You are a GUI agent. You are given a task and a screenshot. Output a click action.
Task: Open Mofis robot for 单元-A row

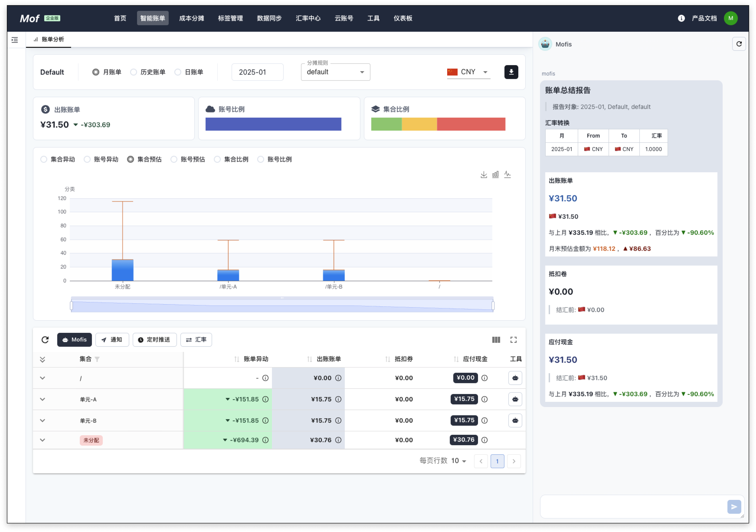pos(515,399)
